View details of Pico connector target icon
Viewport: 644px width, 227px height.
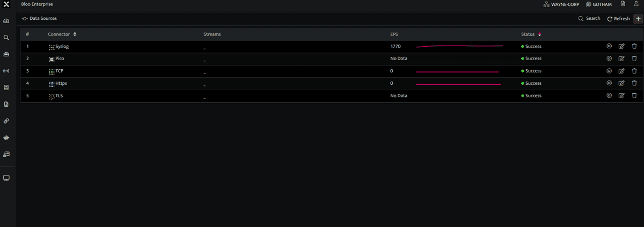[x=609, y=58]
